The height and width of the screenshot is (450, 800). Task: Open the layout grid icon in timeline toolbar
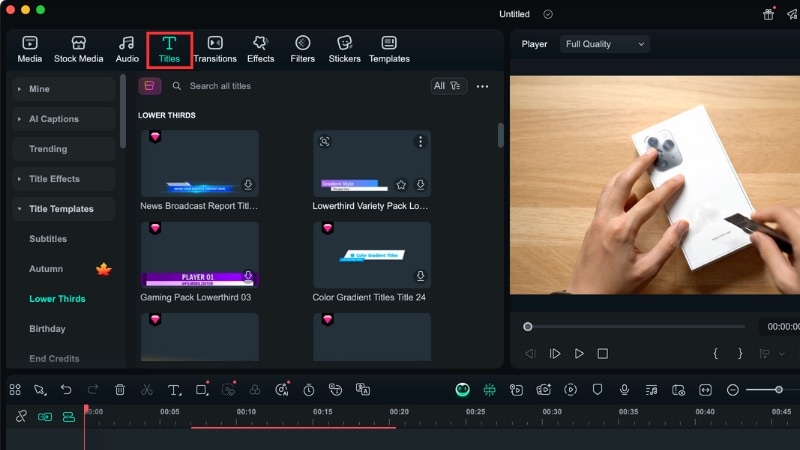point(15,390)
